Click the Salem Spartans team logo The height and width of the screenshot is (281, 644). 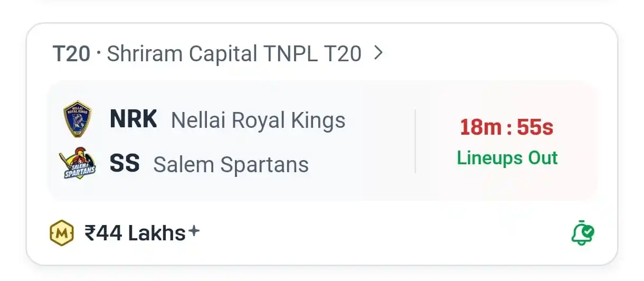78,163
